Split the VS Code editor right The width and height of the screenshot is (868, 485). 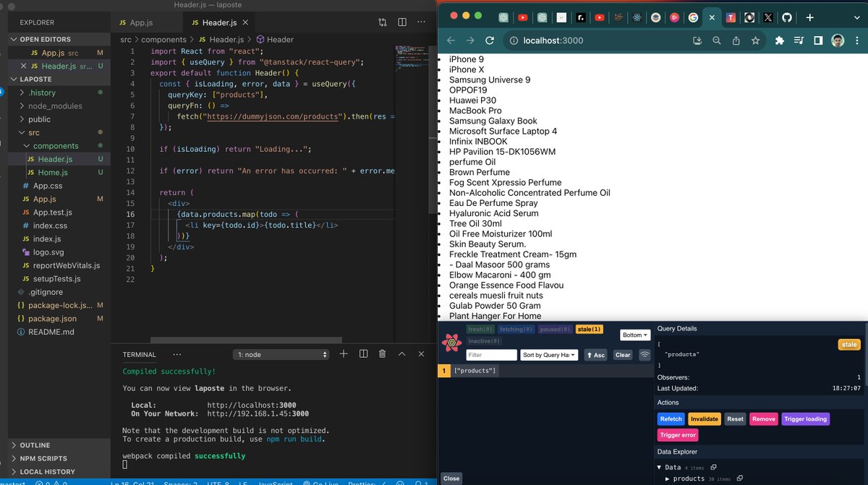pos(402,22)
